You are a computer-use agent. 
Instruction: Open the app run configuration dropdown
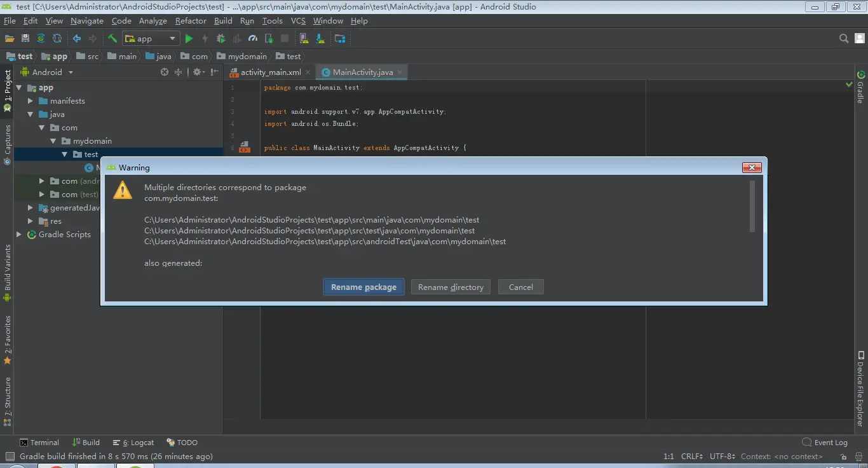151,39
